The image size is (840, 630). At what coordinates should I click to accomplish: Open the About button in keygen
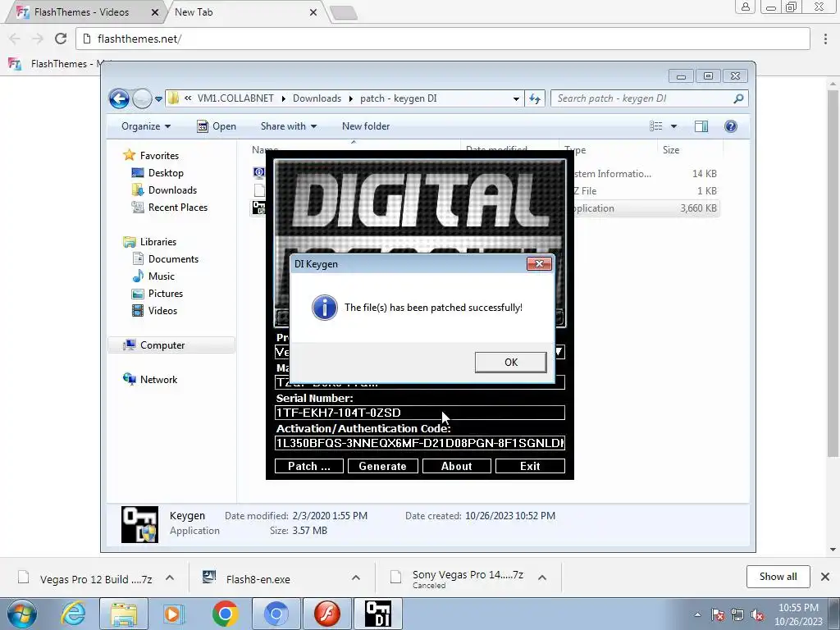click(x=456, y=466)
